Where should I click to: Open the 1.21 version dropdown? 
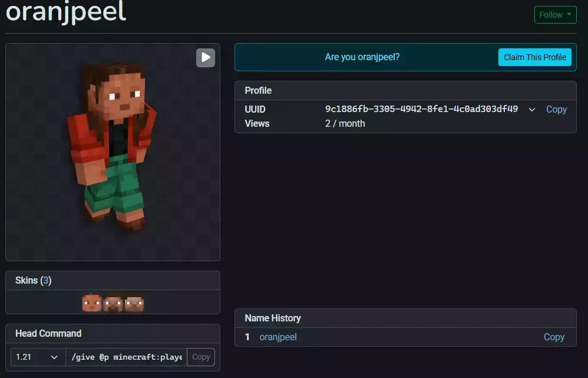click(x=38, y=357)
